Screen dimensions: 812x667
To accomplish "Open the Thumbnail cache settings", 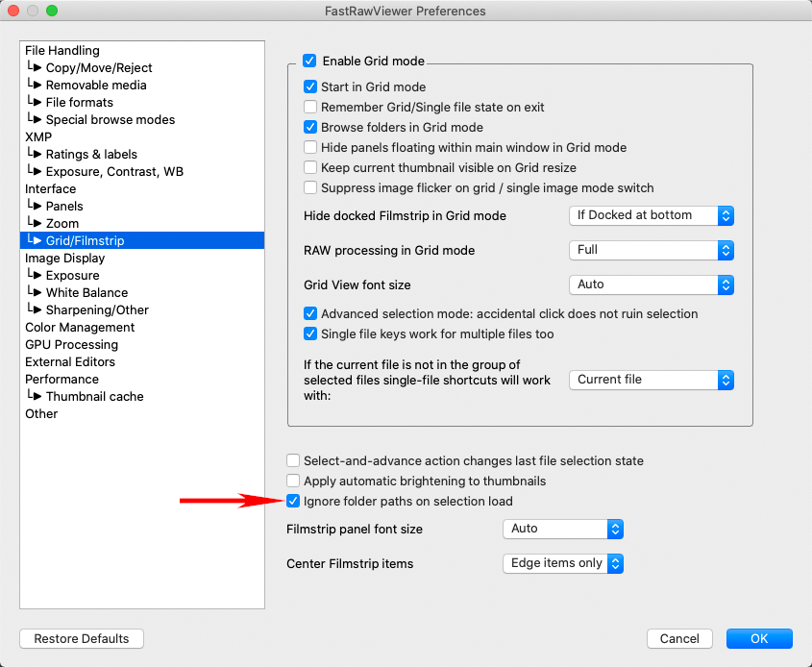I will (94, 396).
